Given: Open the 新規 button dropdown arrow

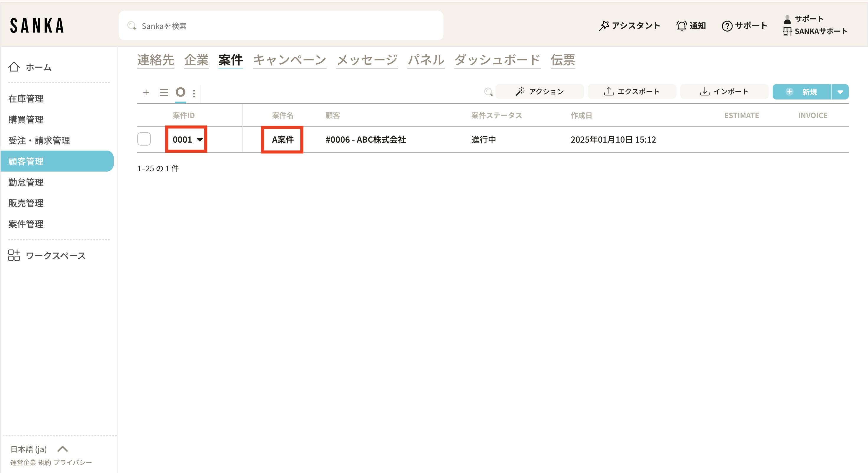Looking at the screenshot, I should pyautogui.click(x=840, y=92).
